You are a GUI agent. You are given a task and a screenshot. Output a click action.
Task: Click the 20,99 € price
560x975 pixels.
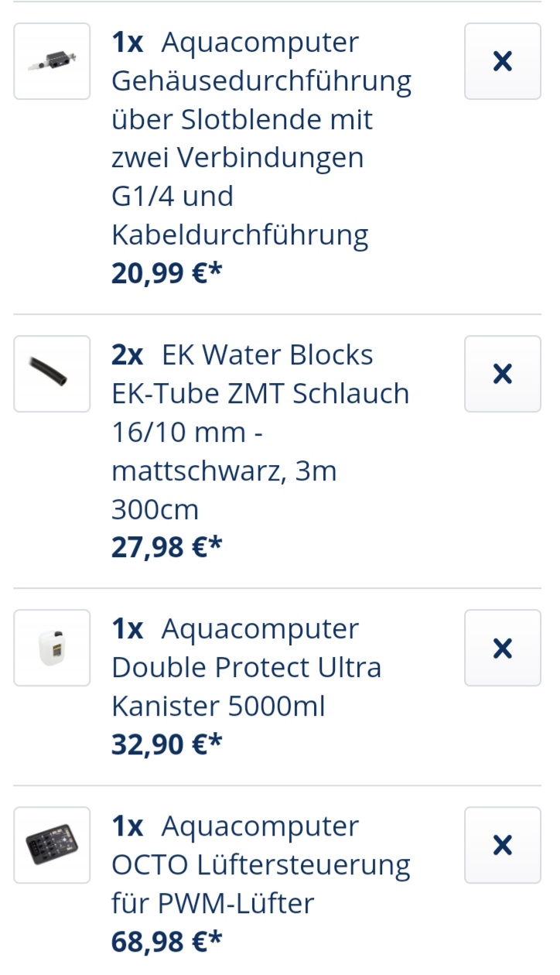[166, 272]
